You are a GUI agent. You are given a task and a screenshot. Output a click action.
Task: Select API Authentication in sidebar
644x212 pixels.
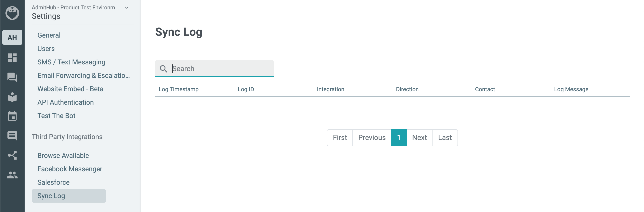coord(66,102)
